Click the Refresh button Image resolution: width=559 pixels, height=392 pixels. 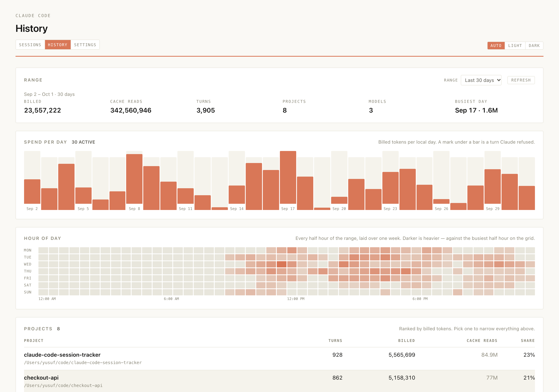coord(521,80)
